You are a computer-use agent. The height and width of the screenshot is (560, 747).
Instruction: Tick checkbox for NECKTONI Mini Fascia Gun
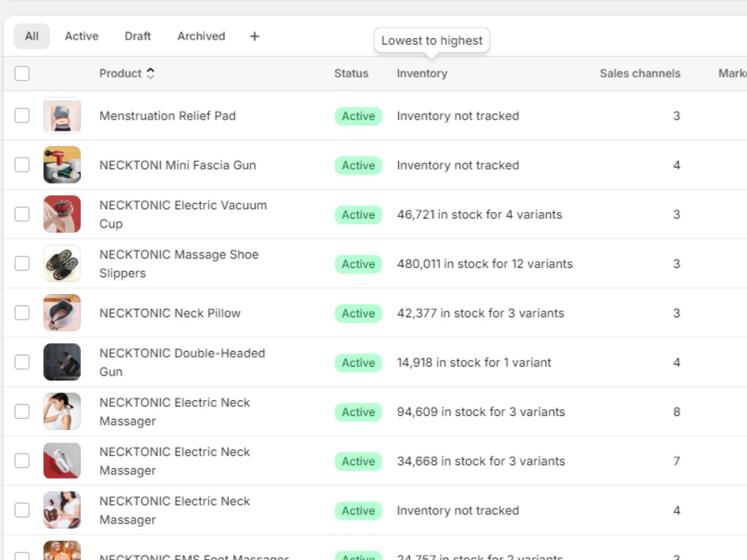pos(22,165)
